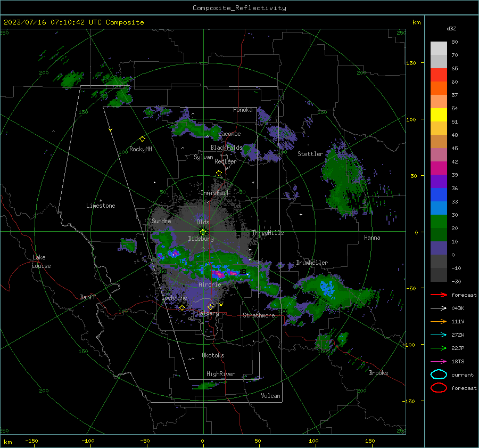
Task: Click the magenta storm core north of Airdrie
Action: (219, 274)
